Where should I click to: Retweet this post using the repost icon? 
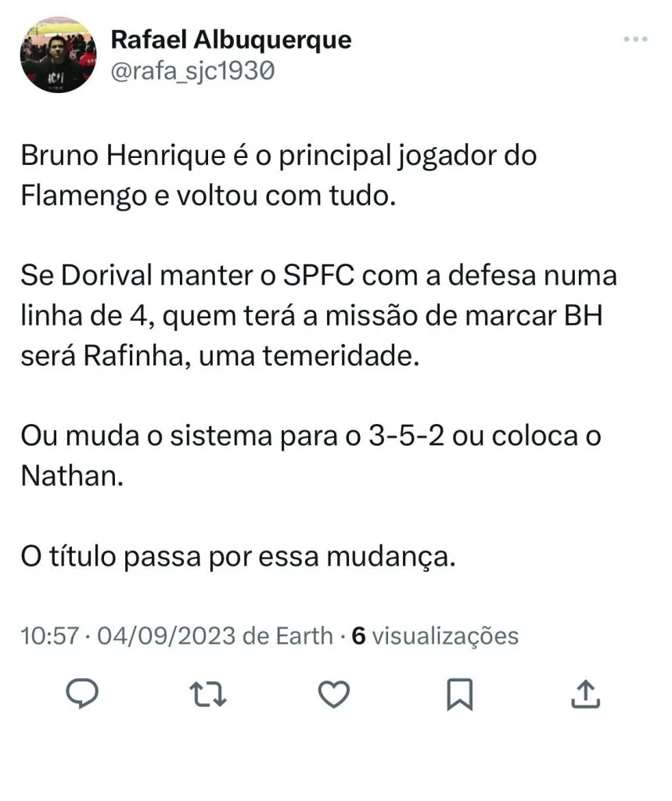point(209,694)
